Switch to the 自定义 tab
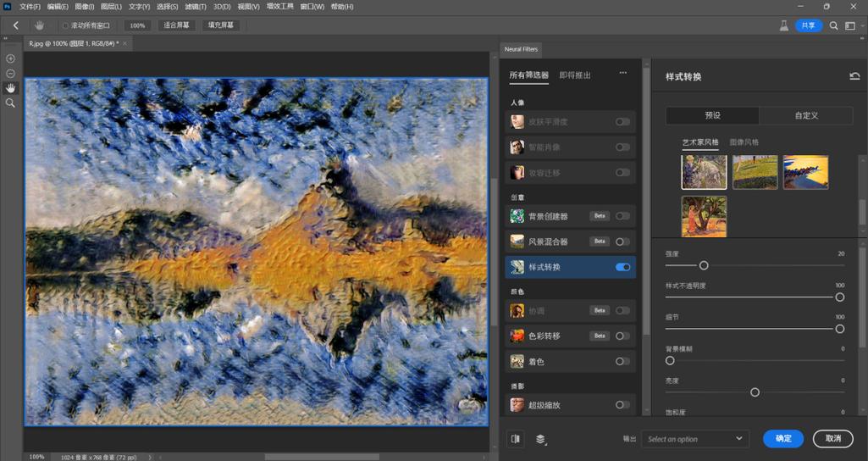The height and width of the screenshot is (461, 868). pyautogui.click(x=806, y=115)
